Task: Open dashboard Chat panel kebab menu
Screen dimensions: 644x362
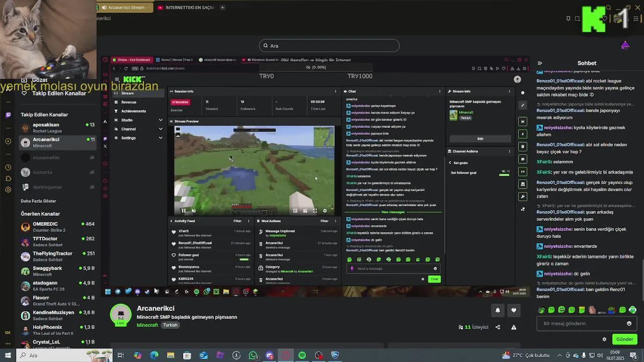Action: click(x=440, y=92)
